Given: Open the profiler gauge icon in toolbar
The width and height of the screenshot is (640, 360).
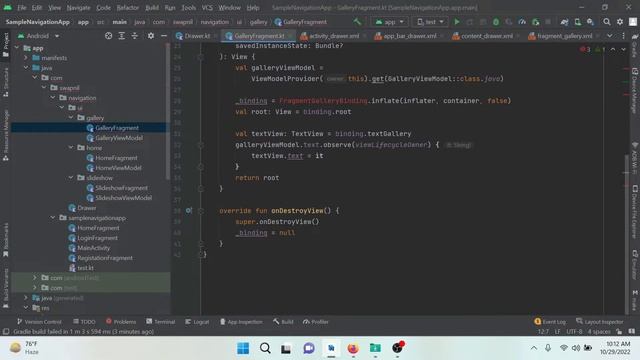Looking at the screenshot, I should [522, 22].
